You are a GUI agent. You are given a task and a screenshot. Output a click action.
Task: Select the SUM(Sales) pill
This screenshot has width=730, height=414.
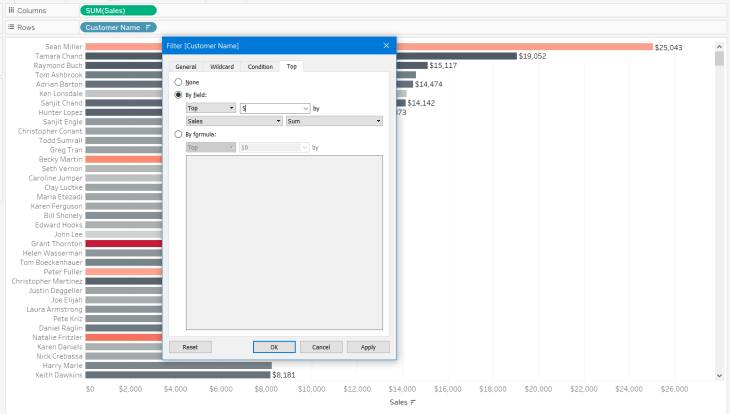tap(120, 10)
